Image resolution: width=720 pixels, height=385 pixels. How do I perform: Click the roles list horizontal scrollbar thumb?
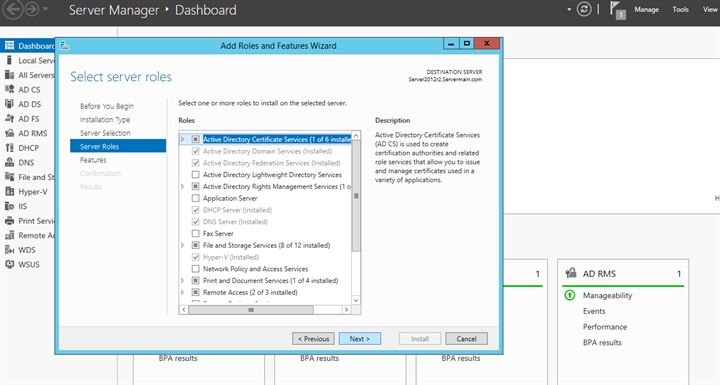(x=251, y=310)
